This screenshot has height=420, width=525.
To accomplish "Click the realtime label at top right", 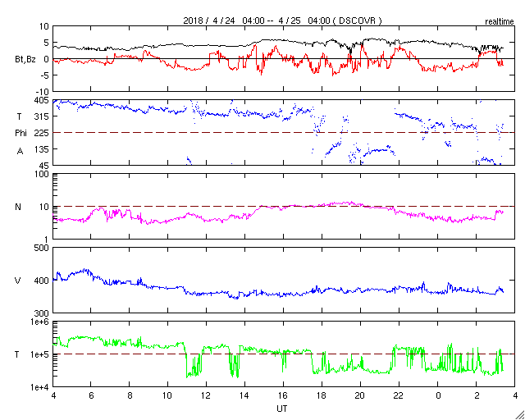I will 498,19.
